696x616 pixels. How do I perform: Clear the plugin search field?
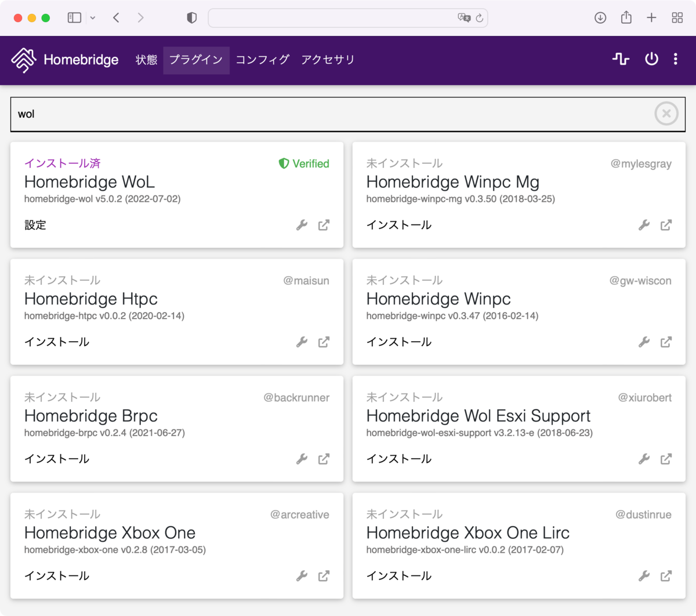coord(666,114)
